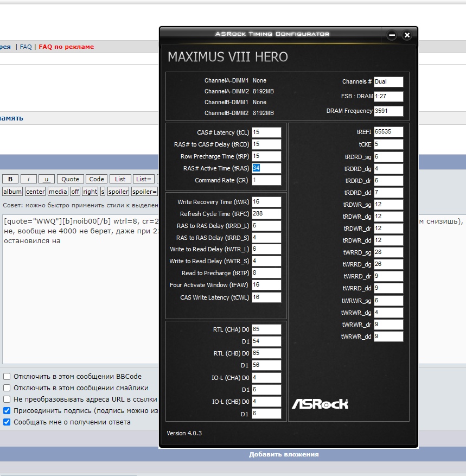Edit the tREFI 65535 field
This screenshot has height=476, width=466.
388,132
